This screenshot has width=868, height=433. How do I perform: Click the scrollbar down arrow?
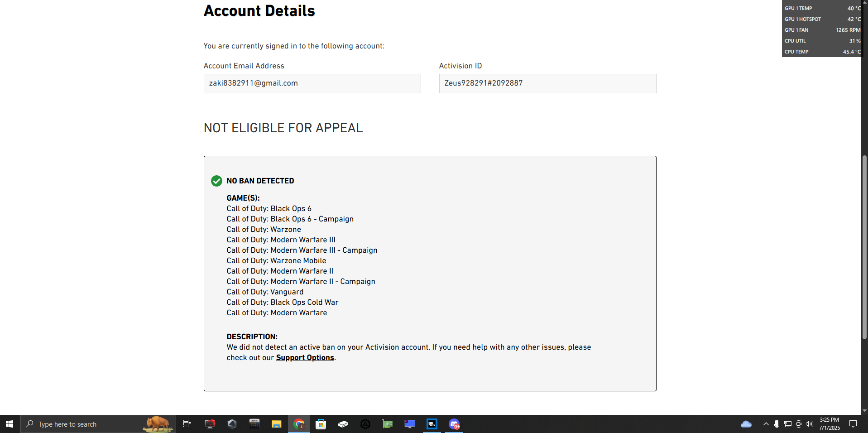[x=864, y=410]
